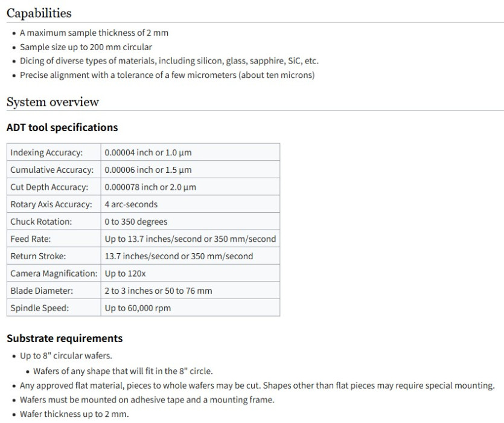504x423 pixels.
Task: Click the dicing of diverse materials bullet
Action: point(169,60)
